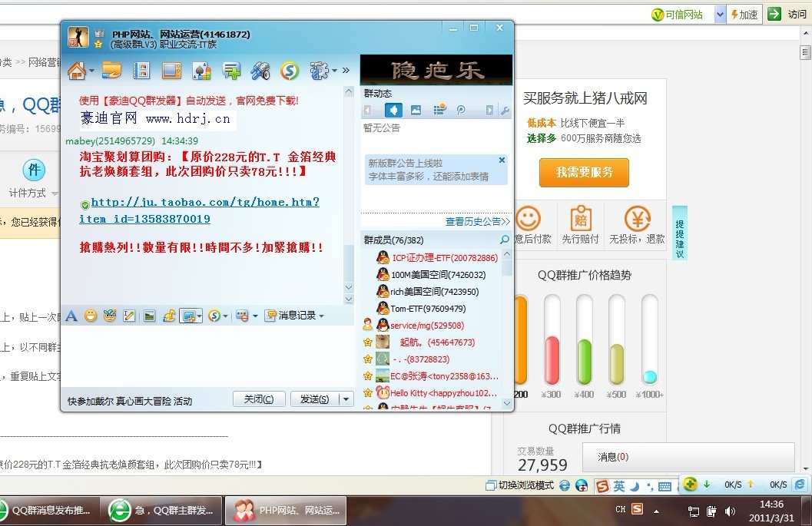Click the message blocking icon
Image resolution: width=812 pixels, height=526 pixels.
(x=242, y=316)
